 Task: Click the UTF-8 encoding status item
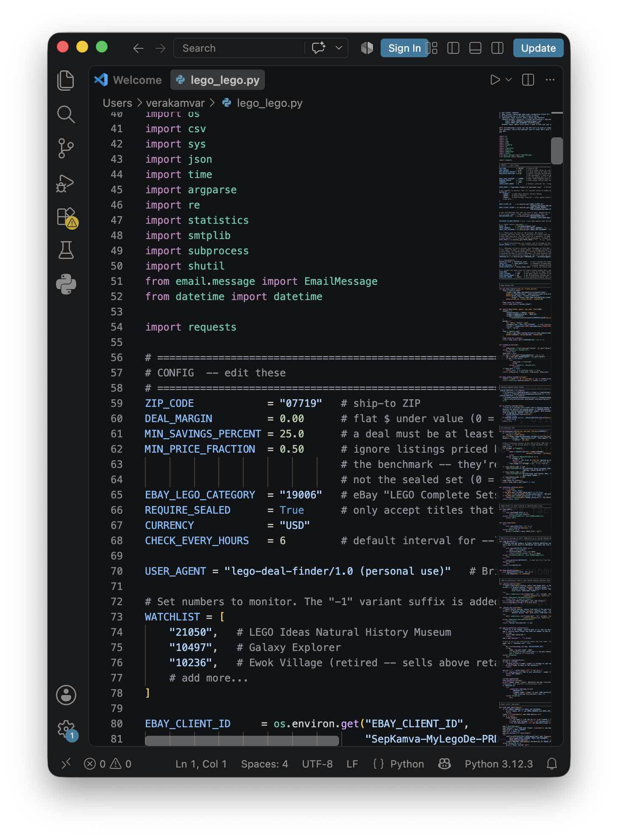click(x=317, y=764)
